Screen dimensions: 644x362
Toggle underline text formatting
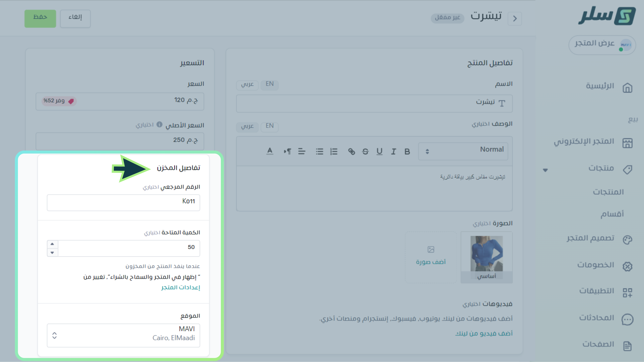point(379,151)
